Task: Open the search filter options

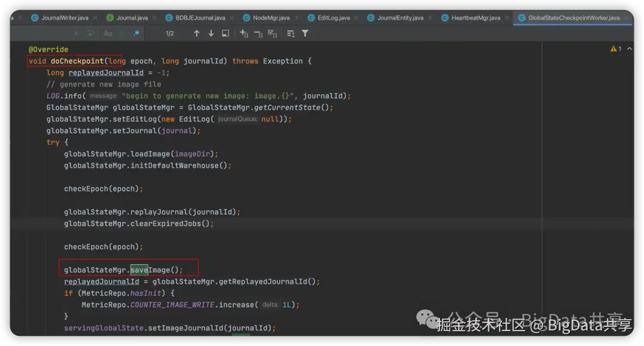Action: click(x=305, y=33)
